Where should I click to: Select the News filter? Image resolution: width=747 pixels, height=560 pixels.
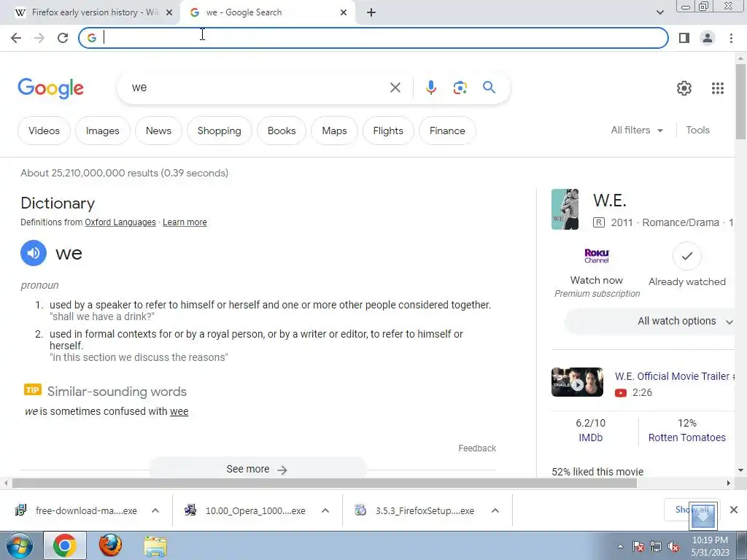158,131
